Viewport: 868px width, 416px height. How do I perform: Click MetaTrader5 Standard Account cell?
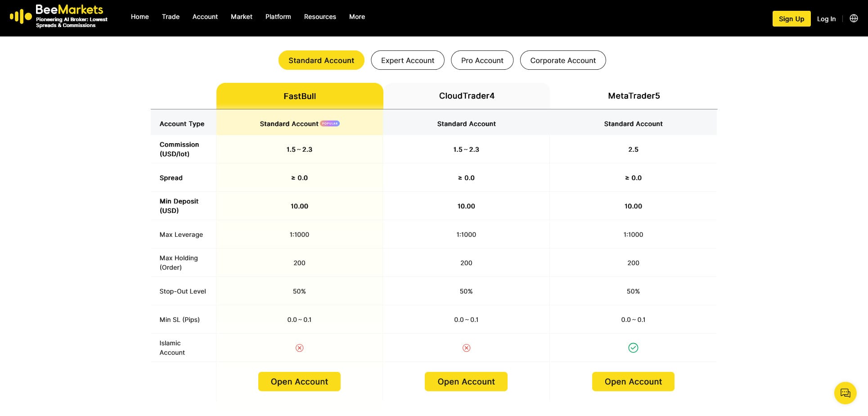coord(633,124)
